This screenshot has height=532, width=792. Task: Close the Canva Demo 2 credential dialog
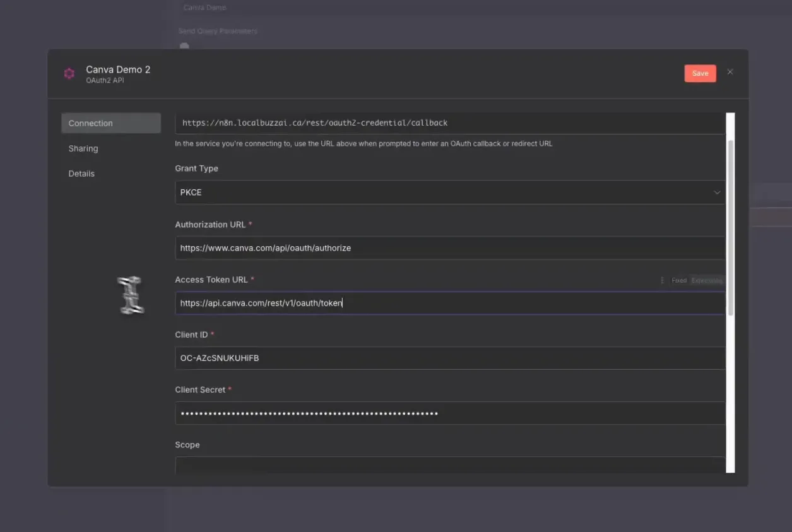point(730,72)
